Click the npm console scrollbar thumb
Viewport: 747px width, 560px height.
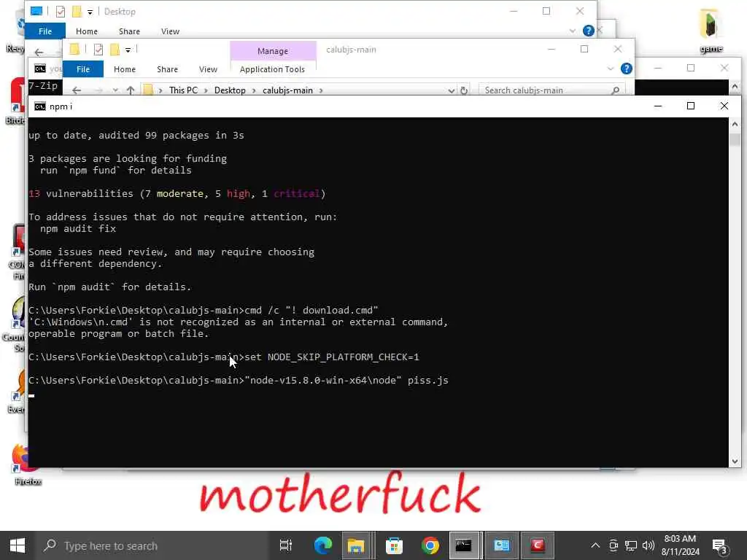735,139
